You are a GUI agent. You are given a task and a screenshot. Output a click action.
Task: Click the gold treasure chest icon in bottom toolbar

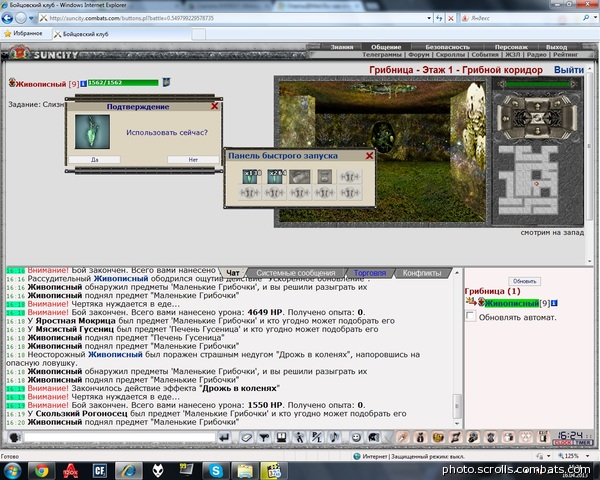coord(437,437)
